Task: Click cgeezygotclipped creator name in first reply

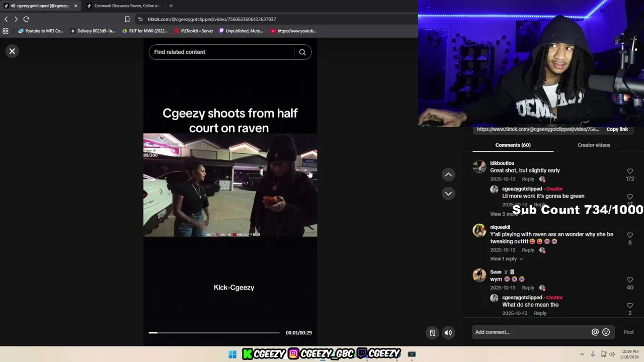Action: tap(522, 189)
